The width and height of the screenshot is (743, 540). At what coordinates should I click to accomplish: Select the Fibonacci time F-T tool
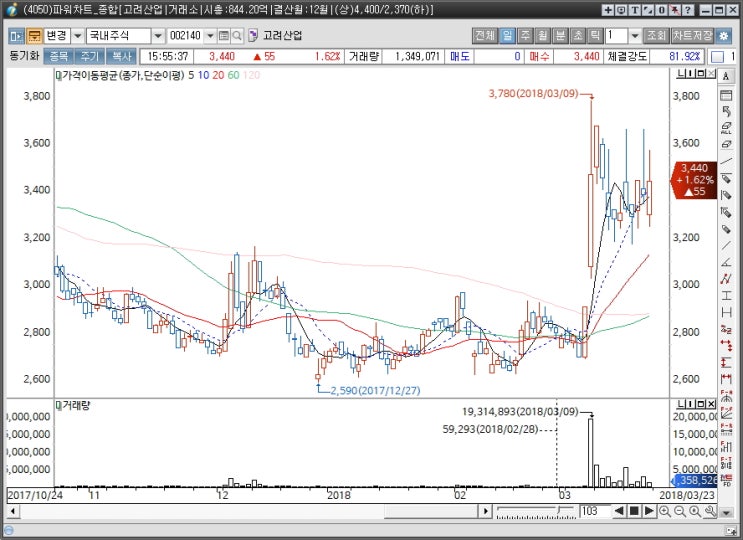pyautogui.click(x=726, y=463)
